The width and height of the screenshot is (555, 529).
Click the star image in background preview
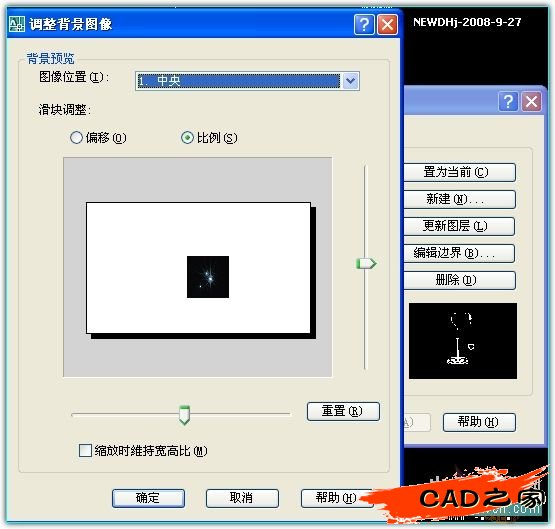[208, 277]
